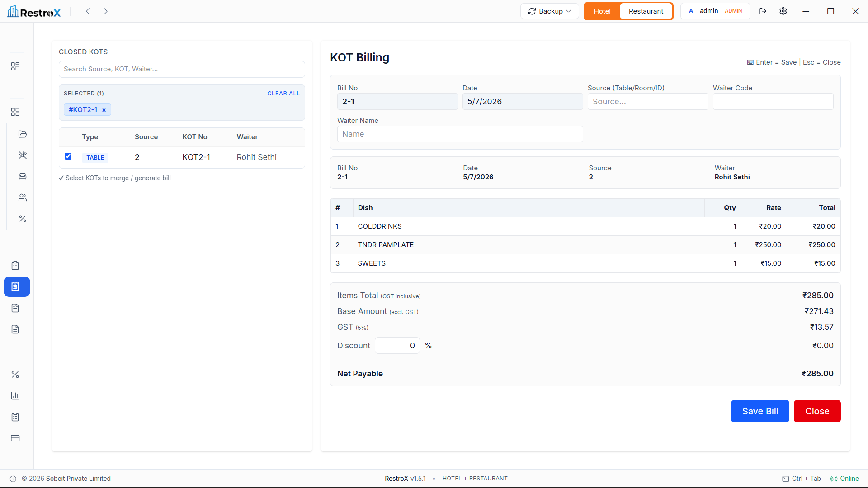Viewport: 868px width, 488px height.
Task: Click the Discount percent input
Action: click(397, 346)
